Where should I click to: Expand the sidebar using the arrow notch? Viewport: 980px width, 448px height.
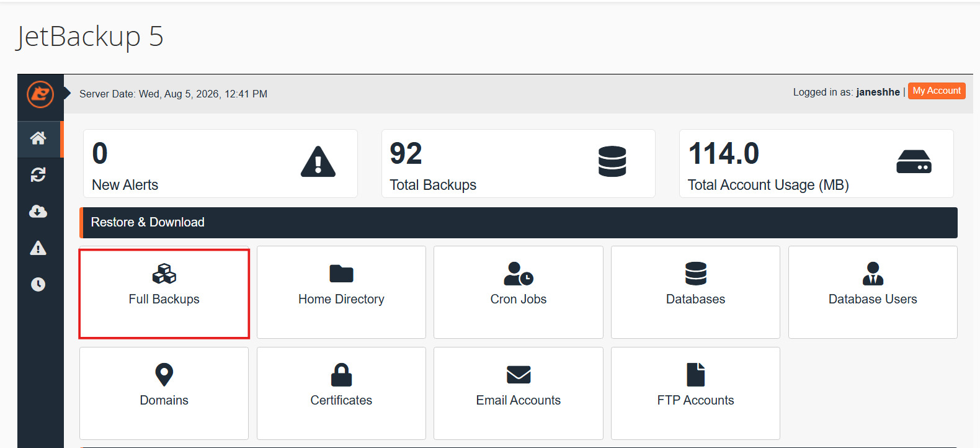[x=67, y=94]
